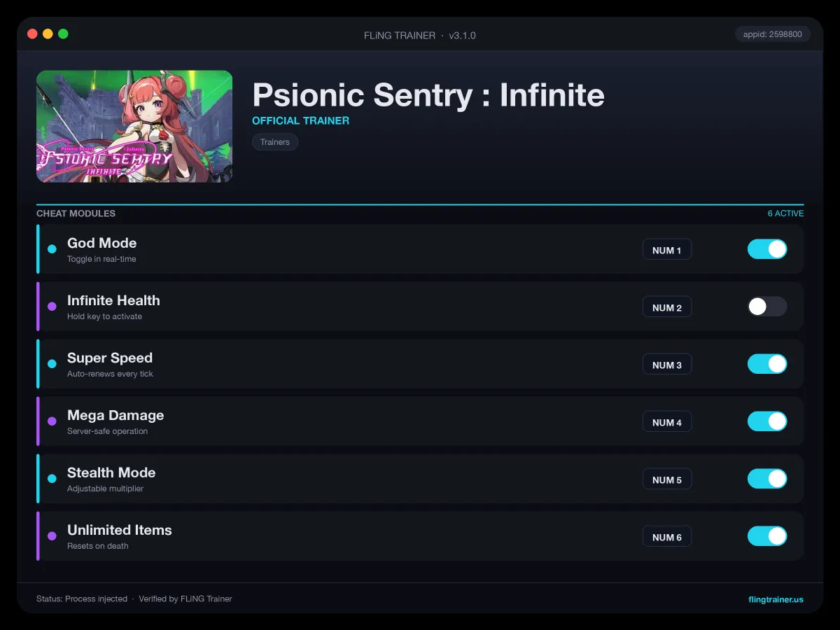Click the cyan dot beside Stealth Mode
Image resolution: width=840 pixels, height=630 pixels.
coord(52,479)
